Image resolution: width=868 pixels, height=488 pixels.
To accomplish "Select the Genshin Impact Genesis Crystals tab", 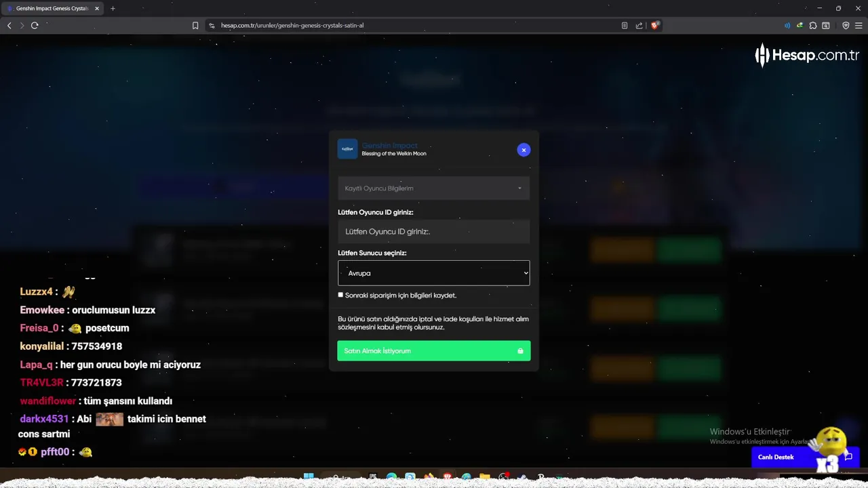I will [53, 8].
